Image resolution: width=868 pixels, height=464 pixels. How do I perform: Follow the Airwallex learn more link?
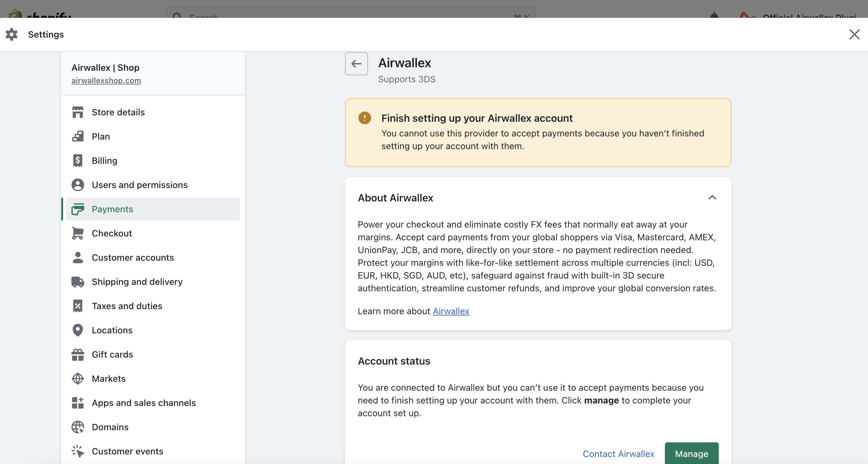(x=451, y=311)
